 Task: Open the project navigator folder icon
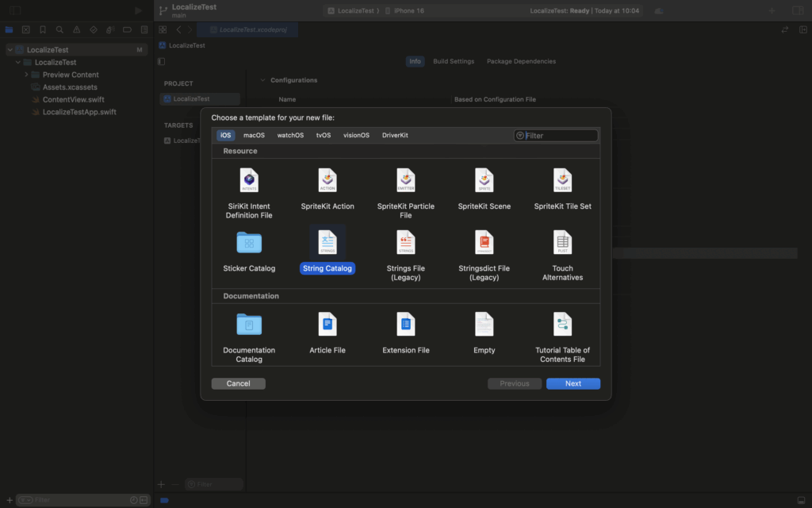pos(9,29)
